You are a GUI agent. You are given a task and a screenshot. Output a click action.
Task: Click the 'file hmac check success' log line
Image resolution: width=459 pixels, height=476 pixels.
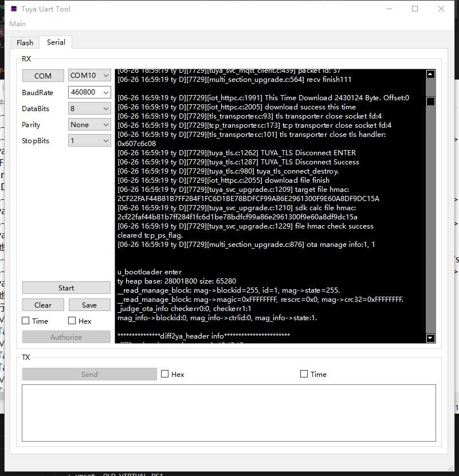point(245,226)
